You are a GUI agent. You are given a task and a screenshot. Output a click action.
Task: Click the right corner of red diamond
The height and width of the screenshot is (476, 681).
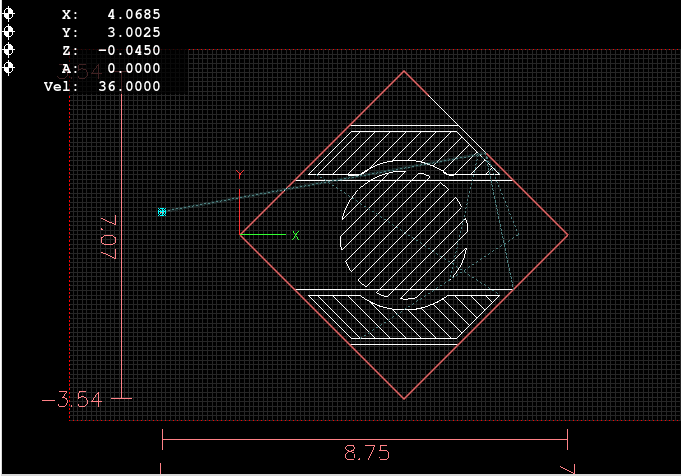click(x=568, y=236)
